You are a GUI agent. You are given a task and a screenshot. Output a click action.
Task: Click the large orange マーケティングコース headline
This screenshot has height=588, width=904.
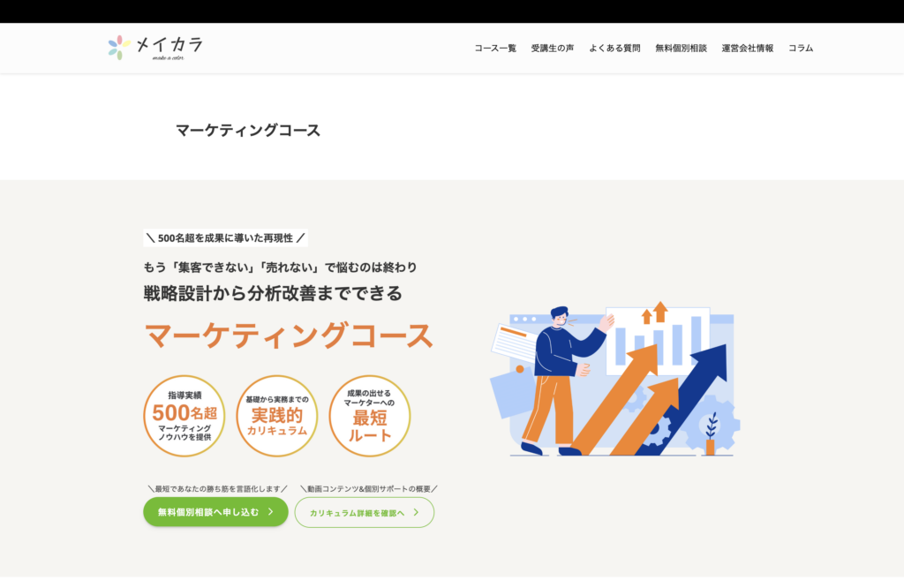(x=289, y=336)
